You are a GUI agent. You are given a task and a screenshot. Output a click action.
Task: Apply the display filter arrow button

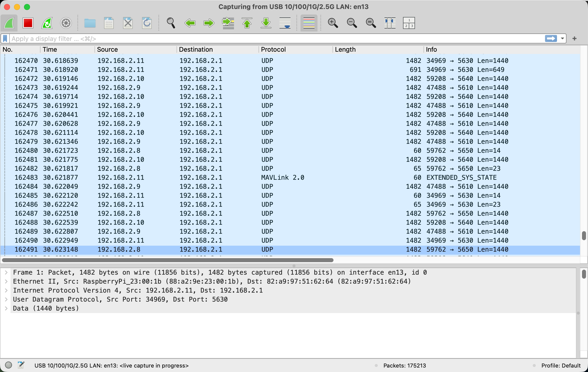tap(551, 38)
